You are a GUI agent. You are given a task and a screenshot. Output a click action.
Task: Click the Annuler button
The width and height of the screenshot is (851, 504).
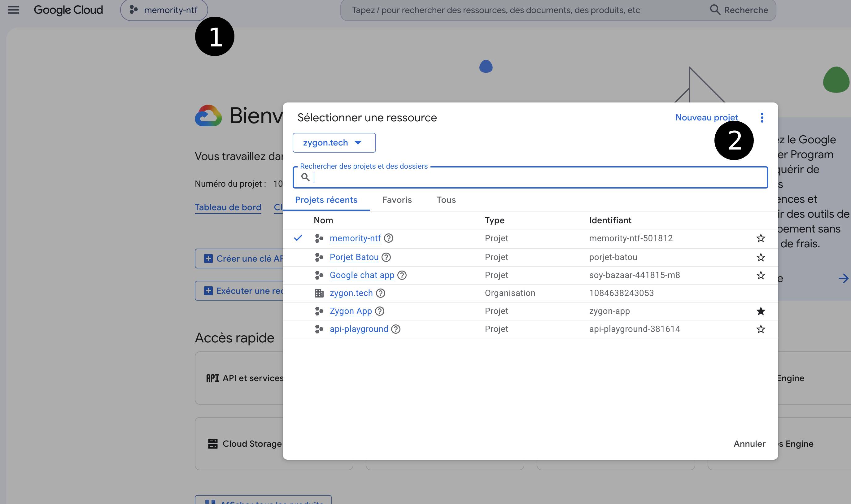[749, 444]
